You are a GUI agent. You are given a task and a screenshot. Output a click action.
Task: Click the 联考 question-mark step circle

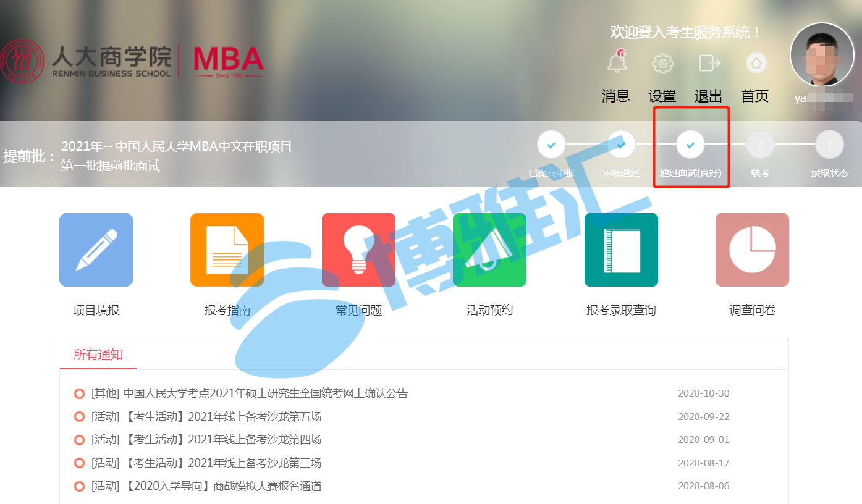tap(760, 145)
